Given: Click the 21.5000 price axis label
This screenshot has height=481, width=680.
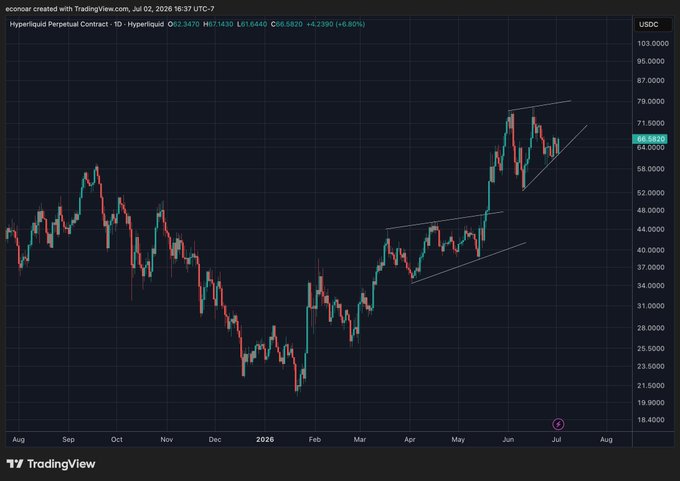Looking at the screenshot, I should pos(651,386).
